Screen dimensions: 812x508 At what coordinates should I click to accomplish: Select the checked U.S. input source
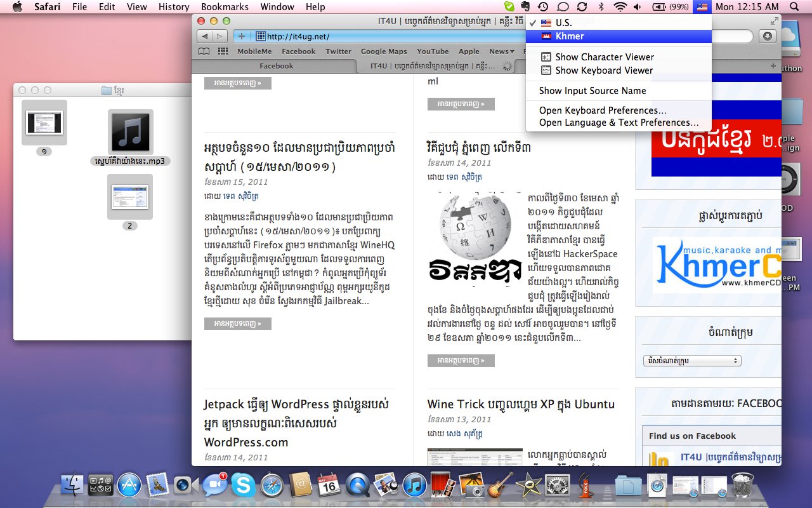[563, 23]
